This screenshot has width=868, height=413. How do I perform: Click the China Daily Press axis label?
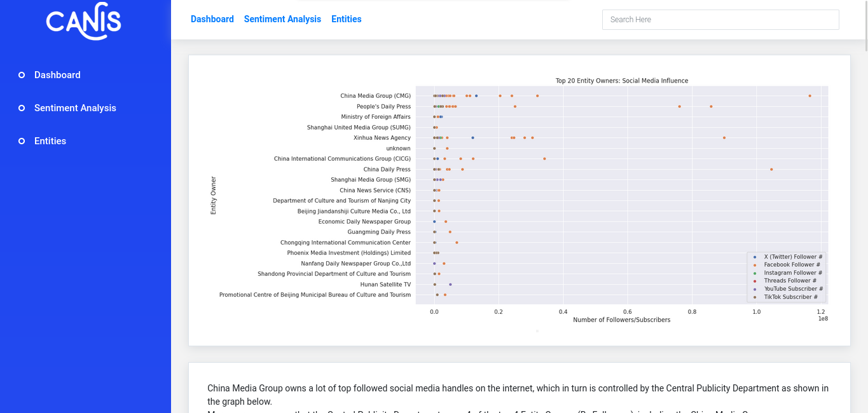click(387, 170)
